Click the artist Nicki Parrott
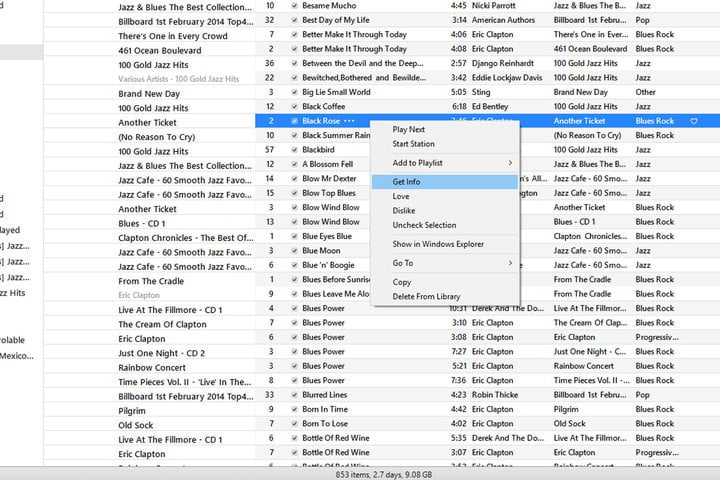The height and width of the screenshot is (480, 720). [494, 6]
